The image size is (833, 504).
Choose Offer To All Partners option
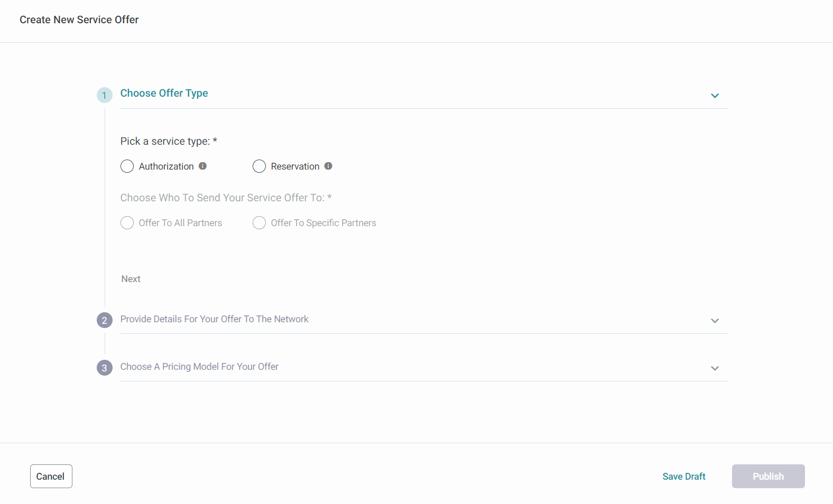(x=127, y=223)
